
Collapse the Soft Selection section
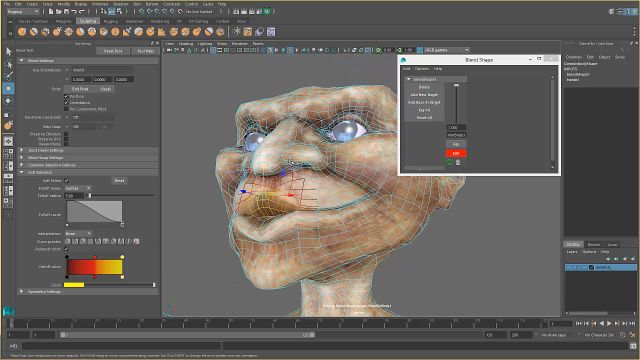pyautogui.click(x=22, y=172)
